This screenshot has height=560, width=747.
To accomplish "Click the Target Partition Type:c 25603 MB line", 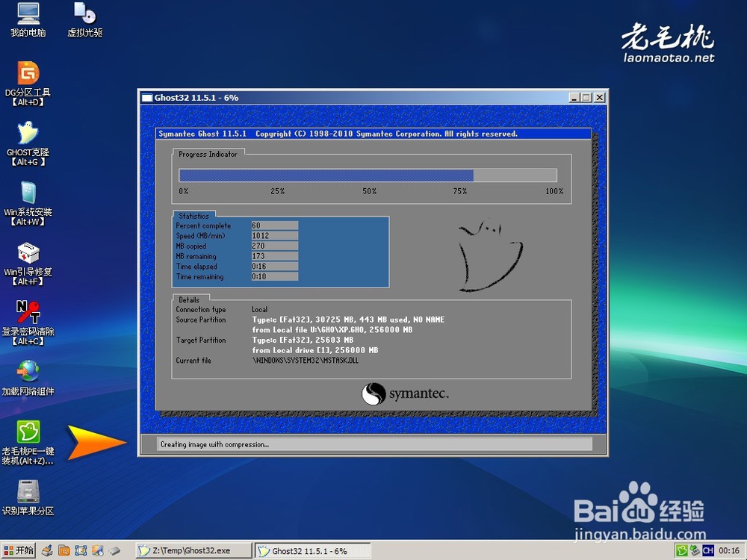I will click(x=303, y=340).
